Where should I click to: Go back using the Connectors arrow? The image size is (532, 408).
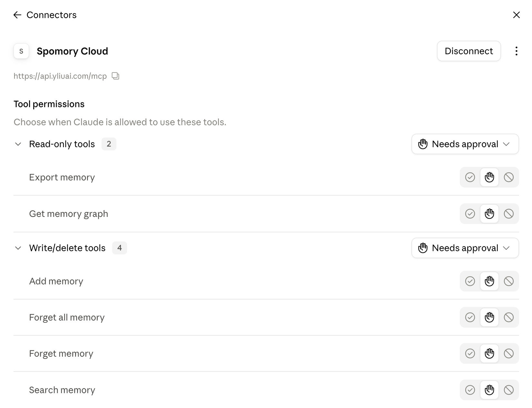tap(17, 15)
